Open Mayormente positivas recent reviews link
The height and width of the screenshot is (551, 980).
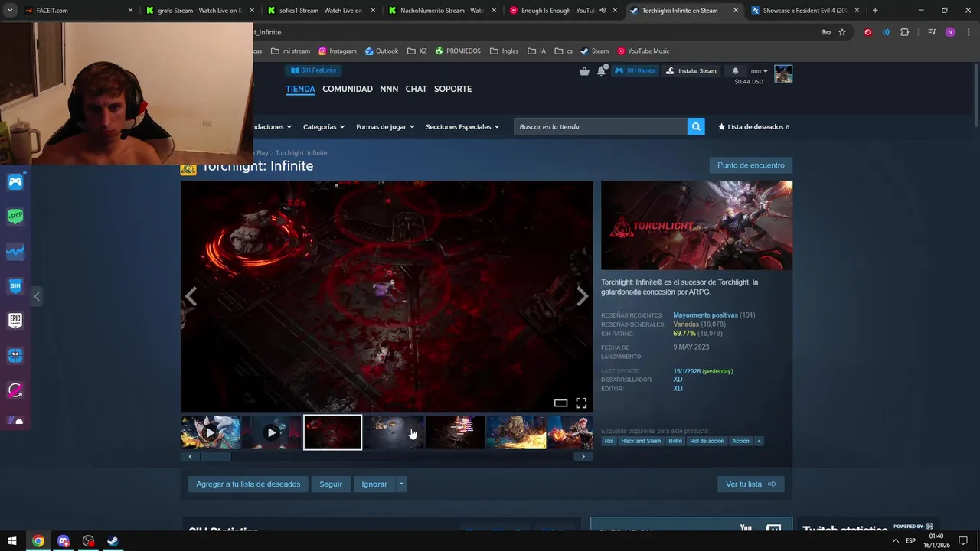click(705, 315)
